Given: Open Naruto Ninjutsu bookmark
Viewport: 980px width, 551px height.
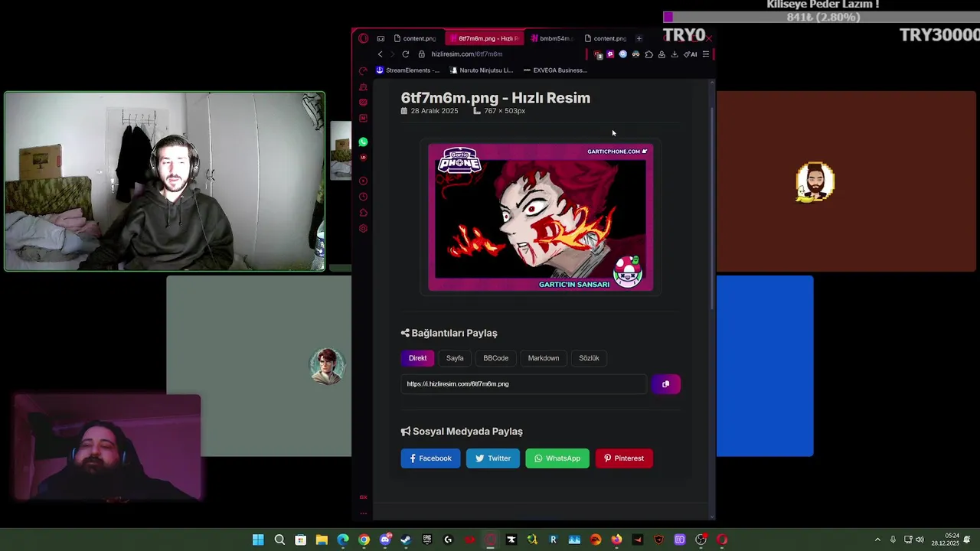Looking at the screenshot, I should pos(482,70).
